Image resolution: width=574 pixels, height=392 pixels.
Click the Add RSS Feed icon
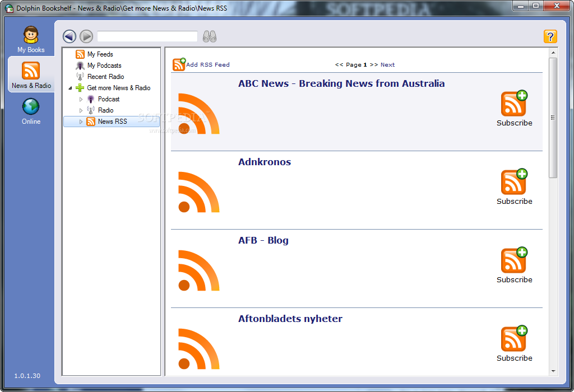pos(179,64)
